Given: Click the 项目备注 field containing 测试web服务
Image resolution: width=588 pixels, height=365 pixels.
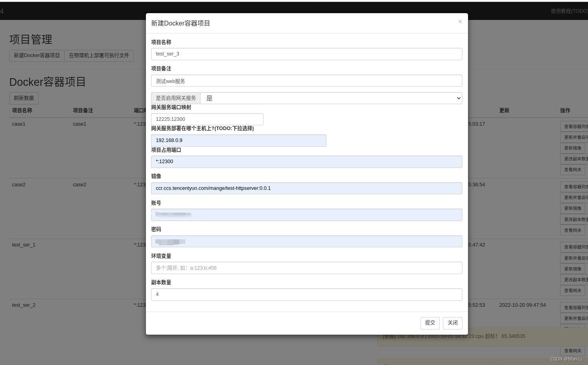Looking at the screenshot, I should tap(307, 81).
